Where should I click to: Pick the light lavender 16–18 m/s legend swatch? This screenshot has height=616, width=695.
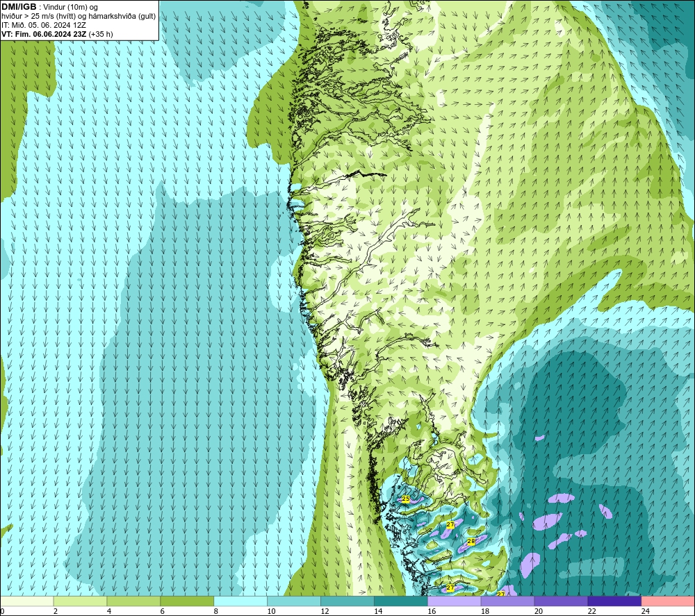455,601
